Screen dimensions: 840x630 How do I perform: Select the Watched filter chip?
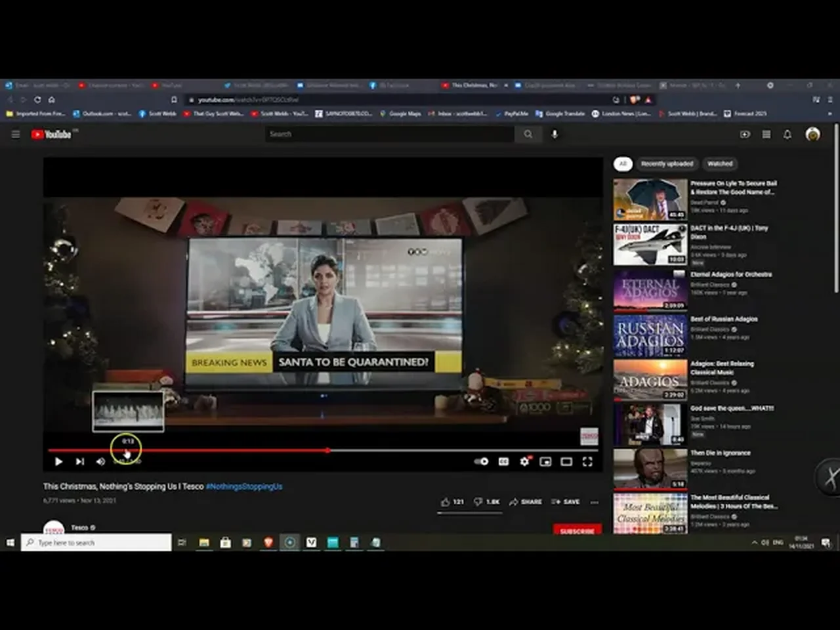(x=720, y=164)
